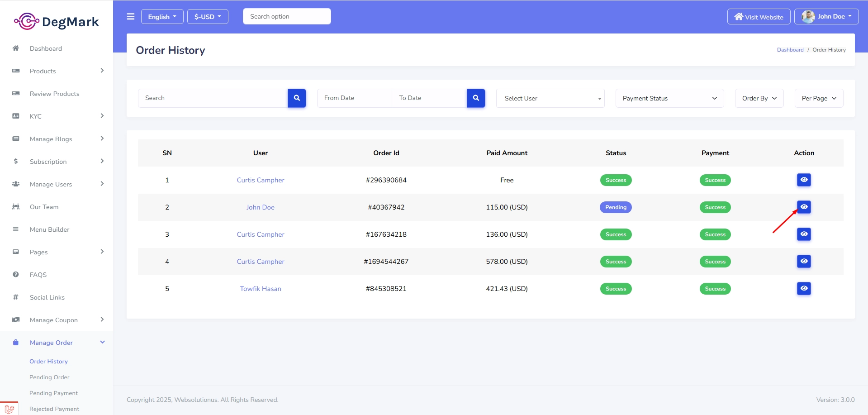The image size is (868, 415).
Task: Go to Pending Order submenu item
Action: 49,377
